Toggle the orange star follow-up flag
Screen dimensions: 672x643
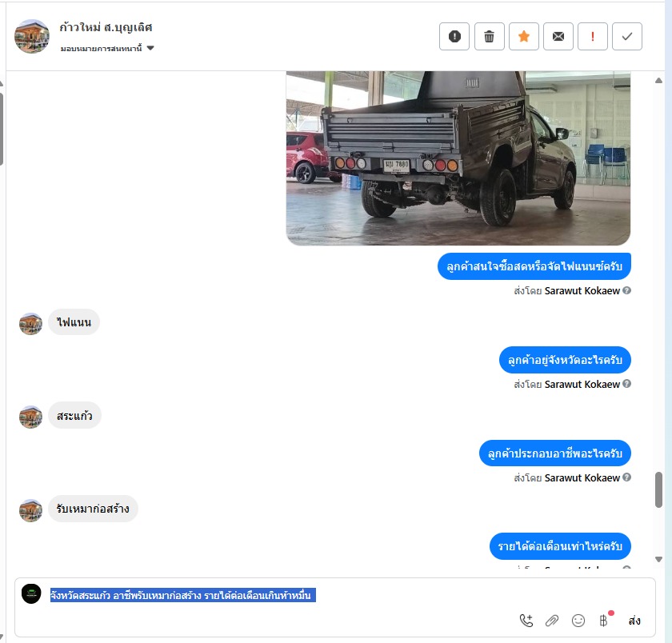[x=524, y=37]
